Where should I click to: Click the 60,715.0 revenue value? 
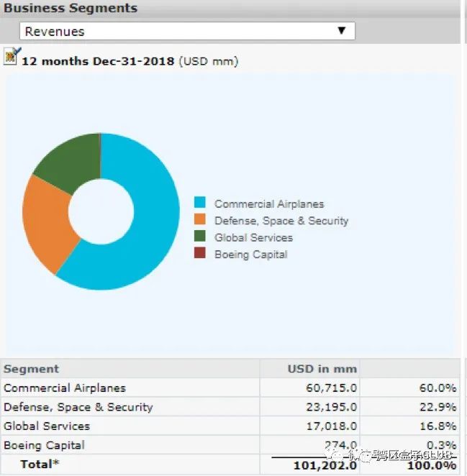tap(332, 388)
